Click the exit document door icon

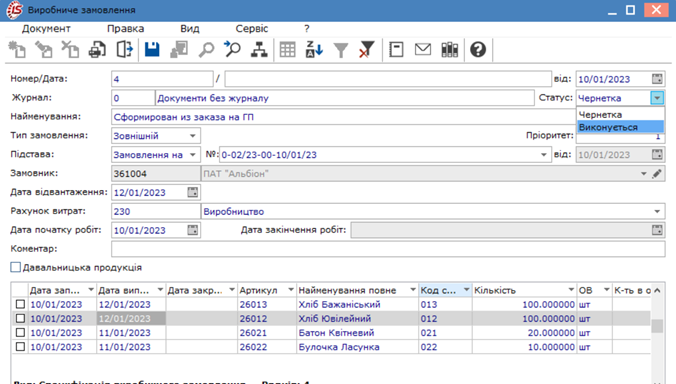point(125,50)
